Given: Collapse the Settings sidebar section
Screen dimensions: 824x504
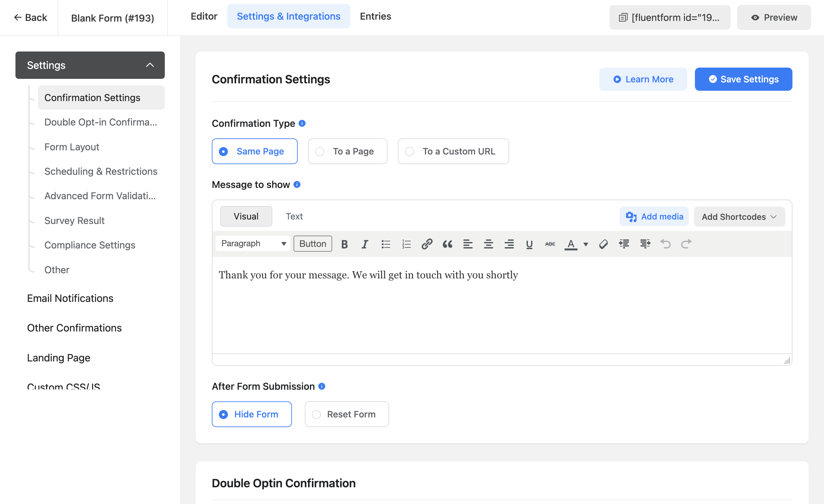Looking at the screenshot, I should [90, 65].
